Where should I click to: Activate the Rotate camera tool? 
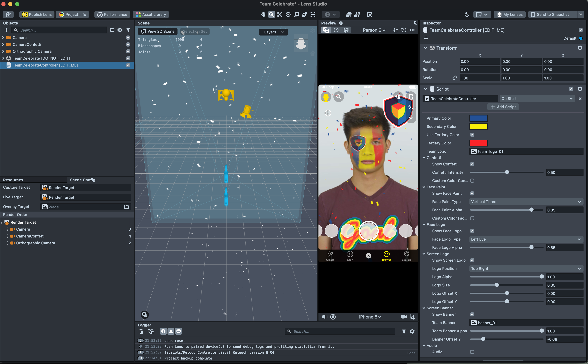288,14
